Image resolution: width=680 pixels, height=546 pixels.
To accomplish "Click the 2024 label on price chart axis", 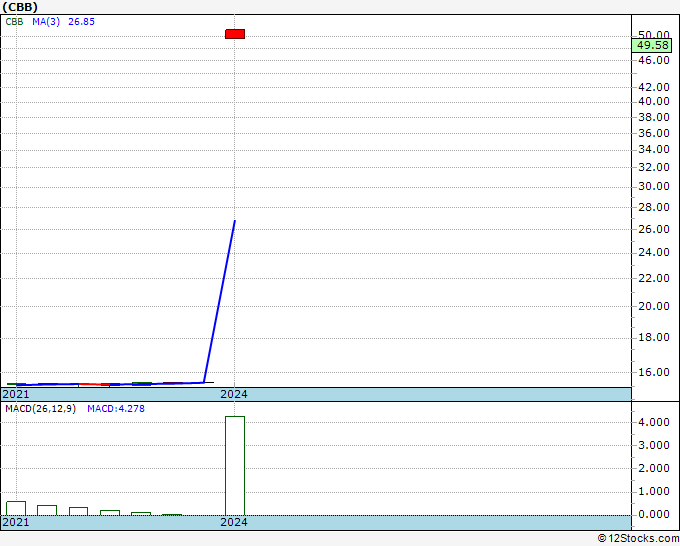I will tap(234, 394).
